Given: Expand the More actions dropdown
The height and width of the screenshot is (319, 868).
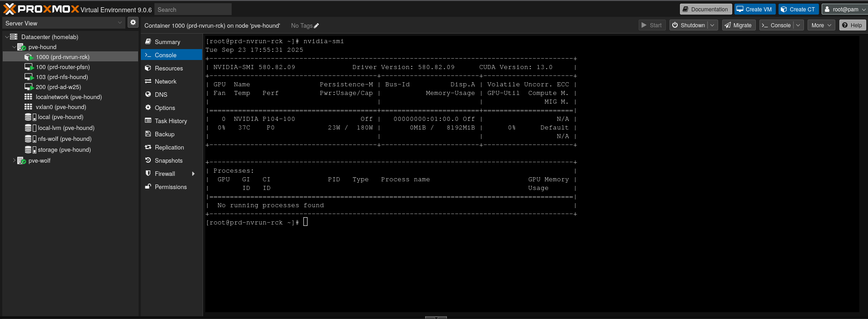Looking at the screenshot, I should 821,25.
